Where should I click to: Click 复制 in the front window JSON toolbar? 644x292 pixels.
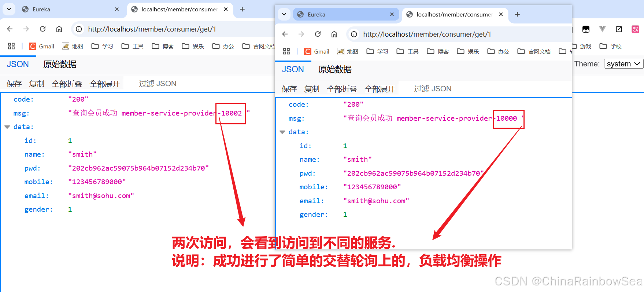coord(312,89)
